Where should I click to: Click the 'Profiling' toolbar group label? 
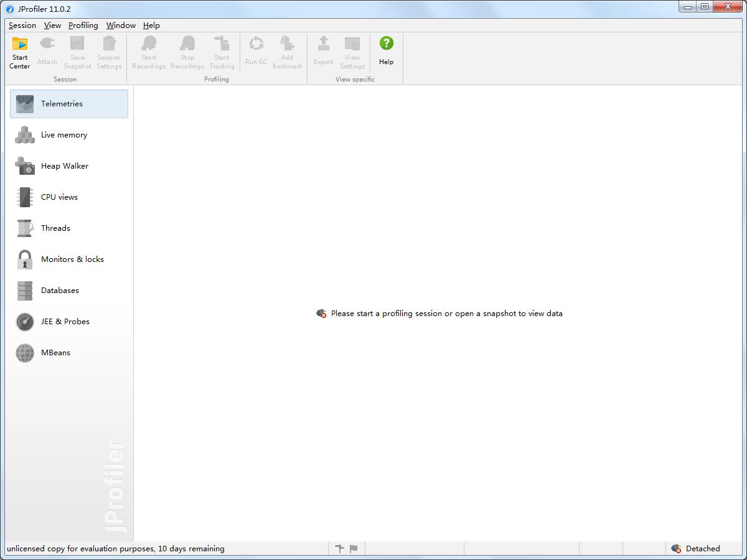[217, 79]
